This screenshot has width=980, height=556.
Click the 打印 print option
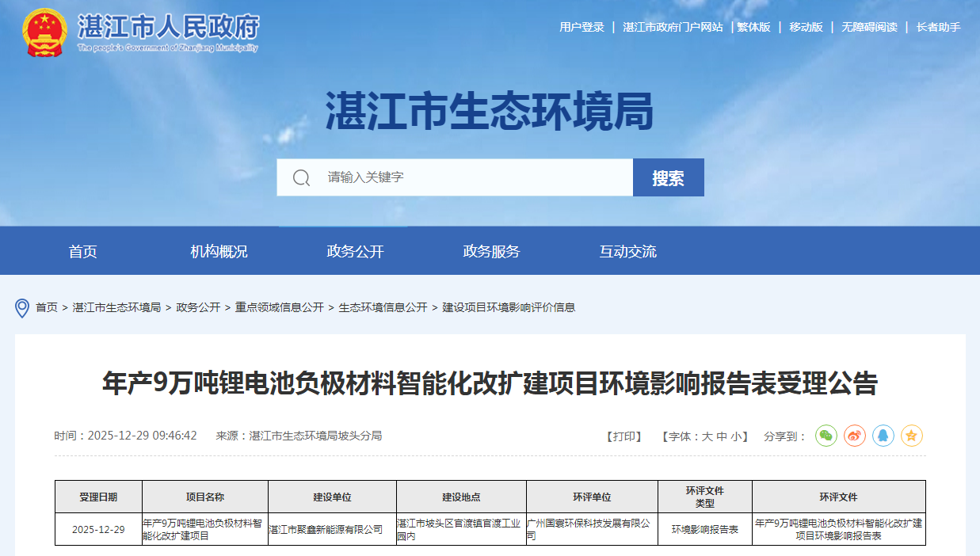coord(625,435)
